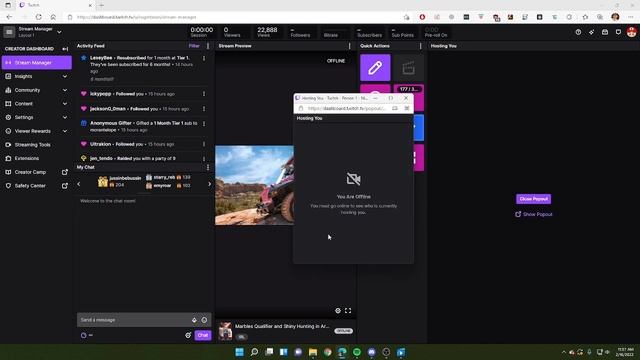
Task: Open the help icon in top bar
Action: 578,32
